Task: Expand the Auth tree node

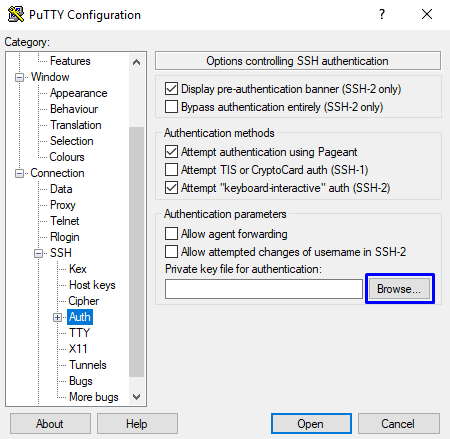Action: [x=57, y=317]
